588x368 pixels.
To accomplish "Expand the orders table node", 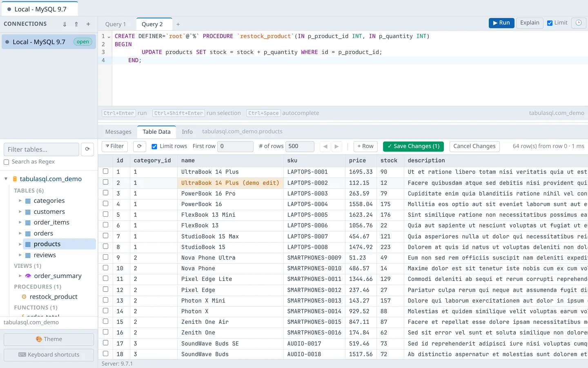I will pos(20,233).
